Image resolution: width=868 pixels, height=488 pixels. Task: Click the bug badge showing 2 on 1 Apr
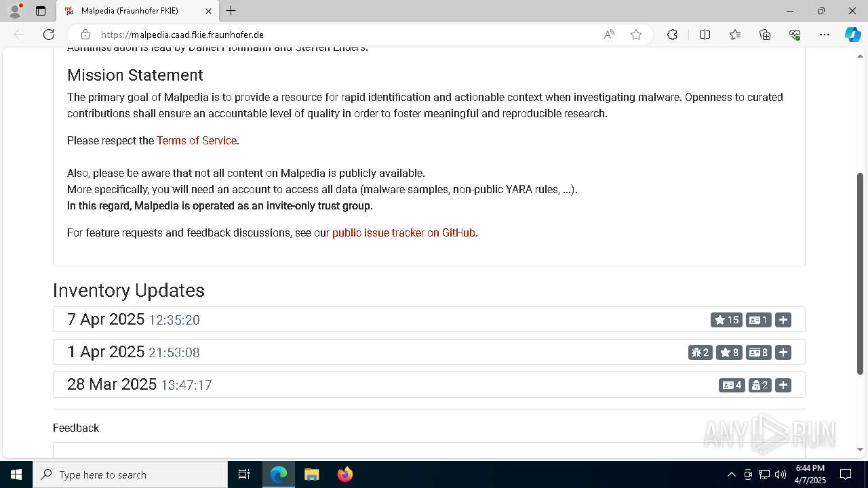pos(701,352)
